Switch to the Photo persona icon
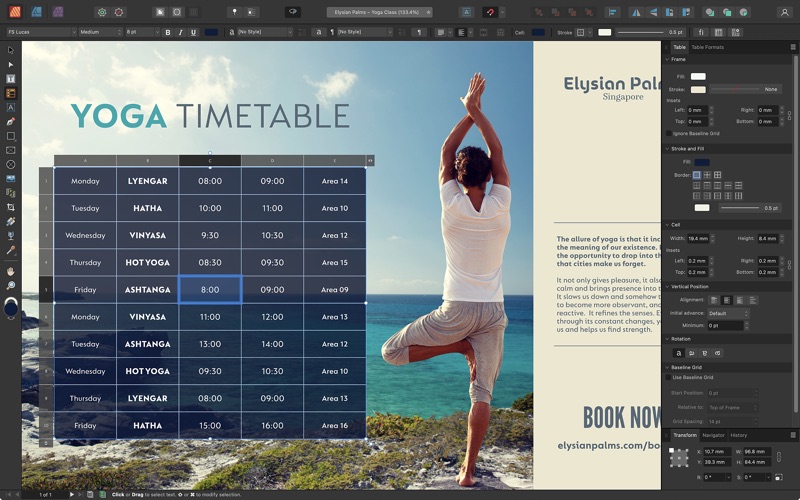800x500 pixels. tap(58, 12)
